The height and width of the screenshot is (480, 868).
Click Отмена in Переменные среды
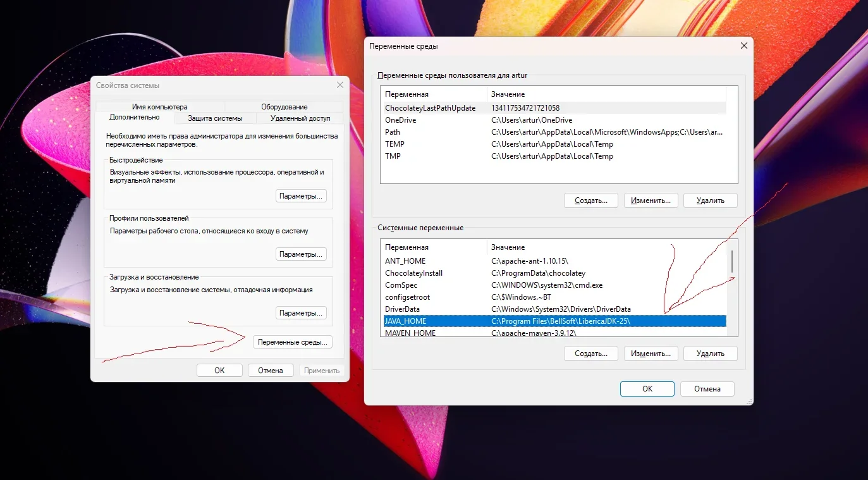coord(707,389)
